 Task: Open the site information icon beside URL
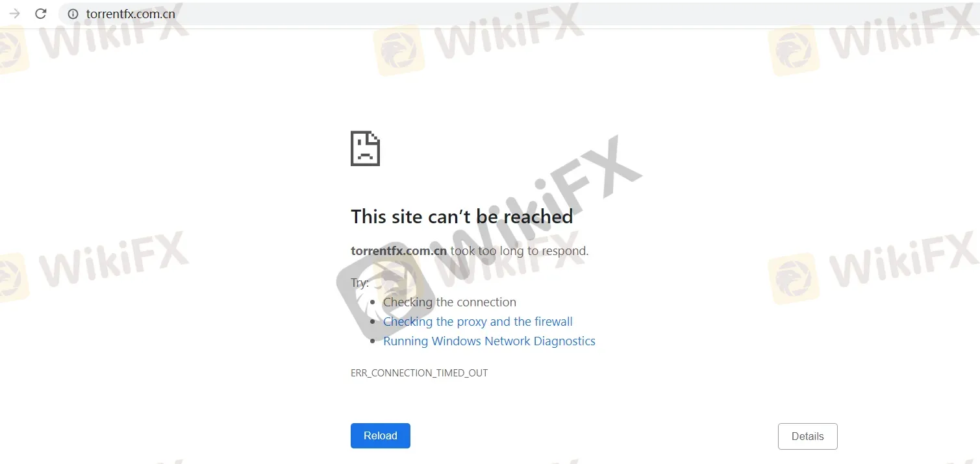pos(73,14)
